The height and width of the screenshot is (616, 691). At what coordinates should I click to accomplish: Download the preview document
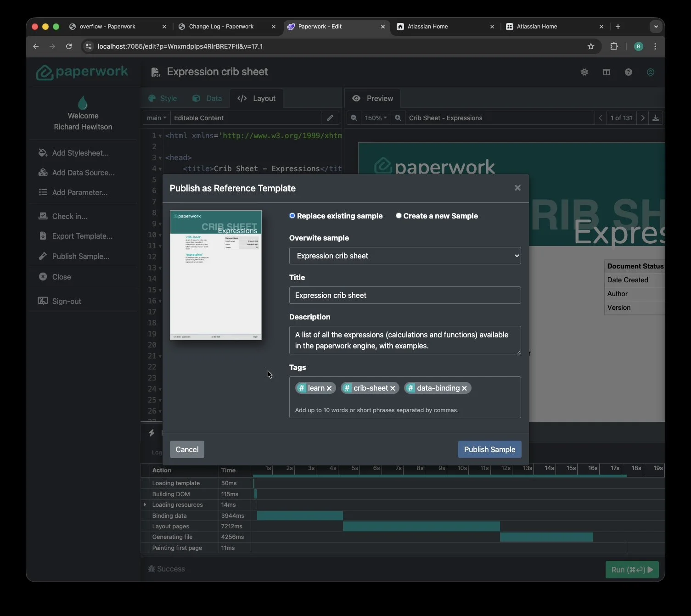[x=656, y=118]
